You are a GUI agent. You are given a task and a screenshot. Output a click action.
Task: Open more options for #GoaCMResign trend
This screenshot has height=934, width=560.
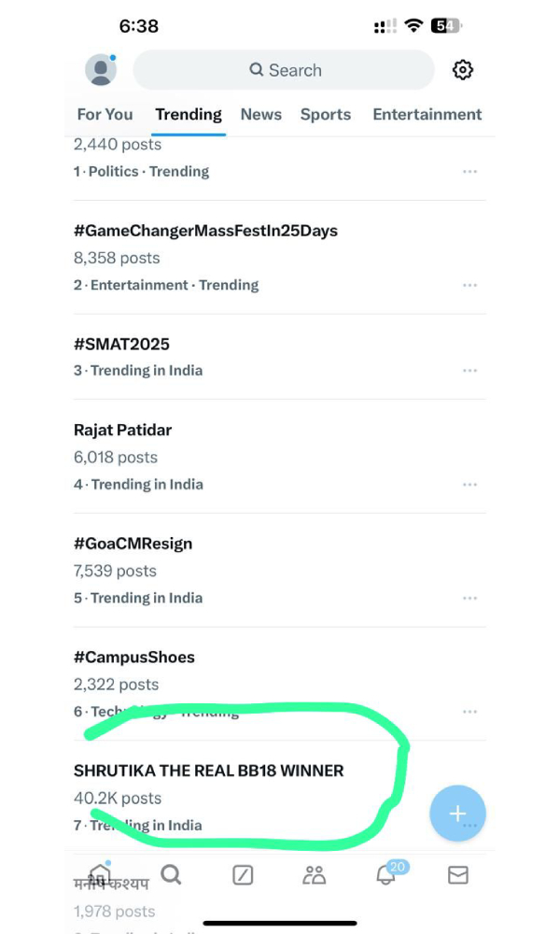coord(469,599)
